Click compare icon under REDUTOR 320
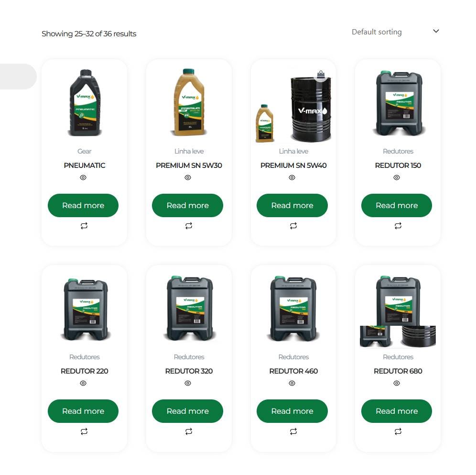This screenshot has width=476, height=475. tap(189, 431)
